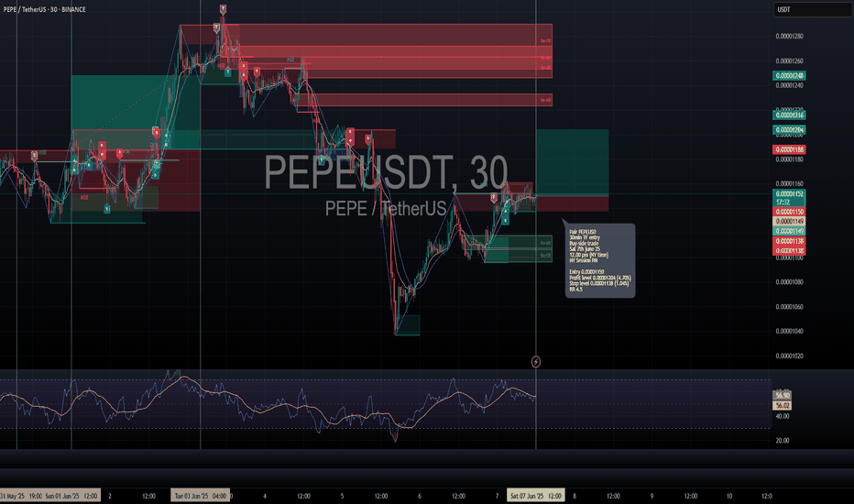Click the lightning bolt event icon
This screenshot has height=504, width=854.
536,362
